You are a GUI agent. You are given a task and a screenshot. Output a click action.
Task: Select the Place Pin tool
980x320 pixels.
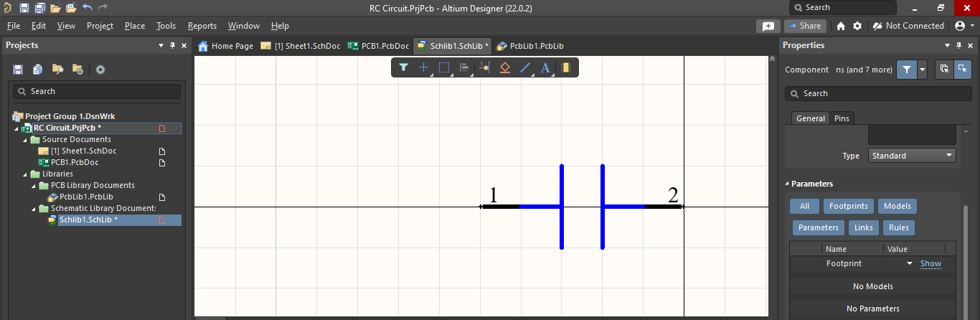484,67
